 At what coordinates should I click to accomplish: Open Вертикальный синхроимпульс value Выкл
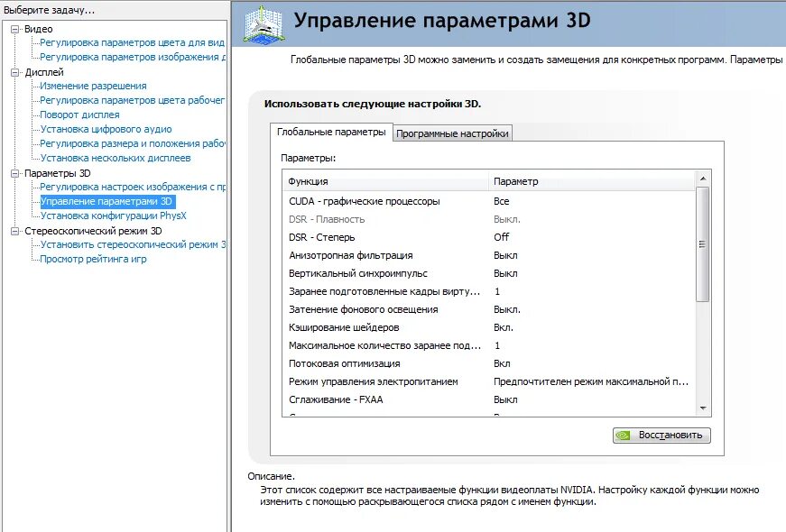pyautogui.click(x=505, y=273)
